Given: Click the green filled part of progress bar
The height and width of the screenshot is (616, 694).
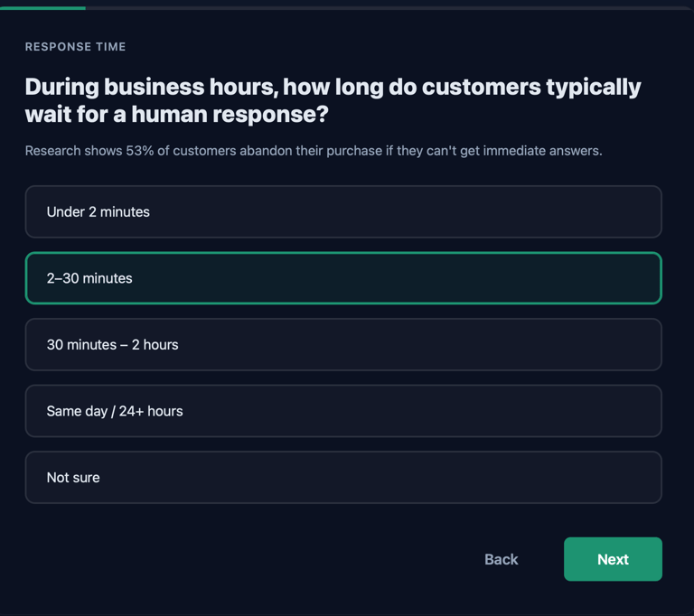Looking at the screenshot, I should click(42, 8).
